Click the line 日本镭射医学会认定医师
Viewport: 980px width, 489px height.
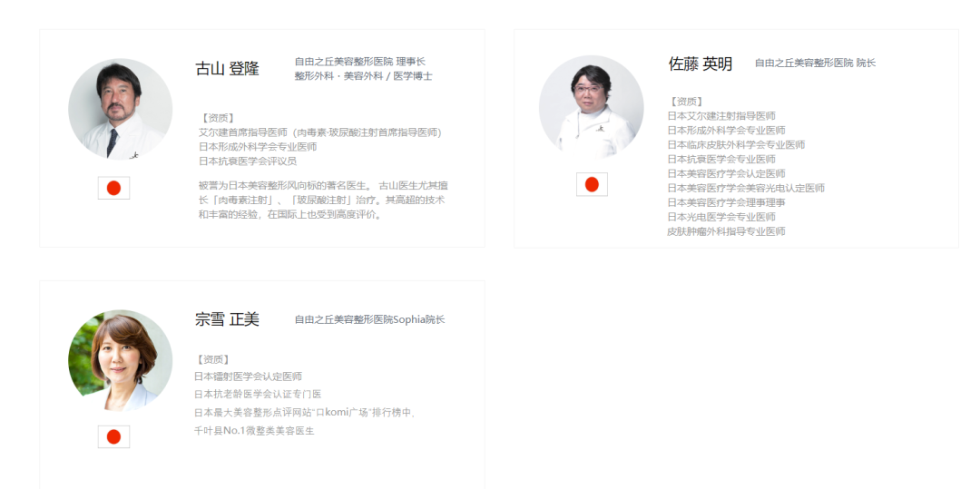click(248, 377)
